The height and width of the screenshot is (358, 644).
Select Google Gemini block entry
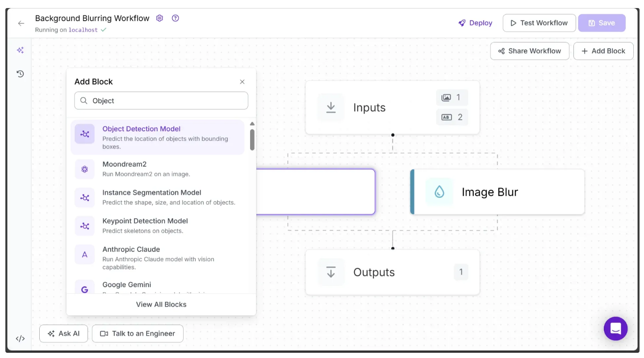158,286
